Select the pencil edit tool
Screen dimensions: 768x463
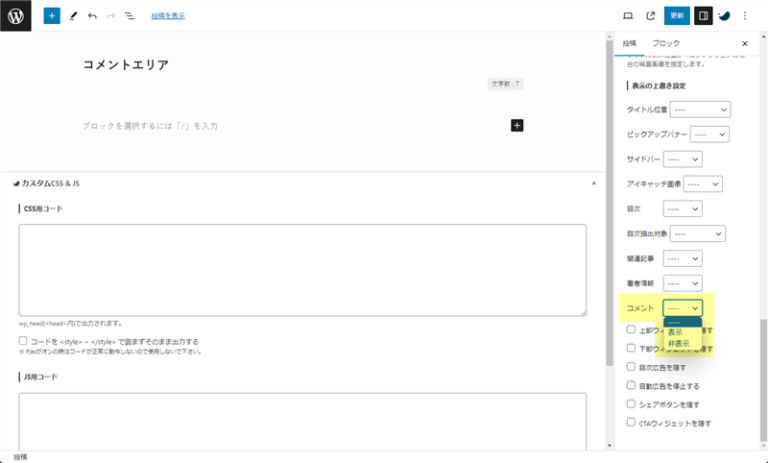73,16
